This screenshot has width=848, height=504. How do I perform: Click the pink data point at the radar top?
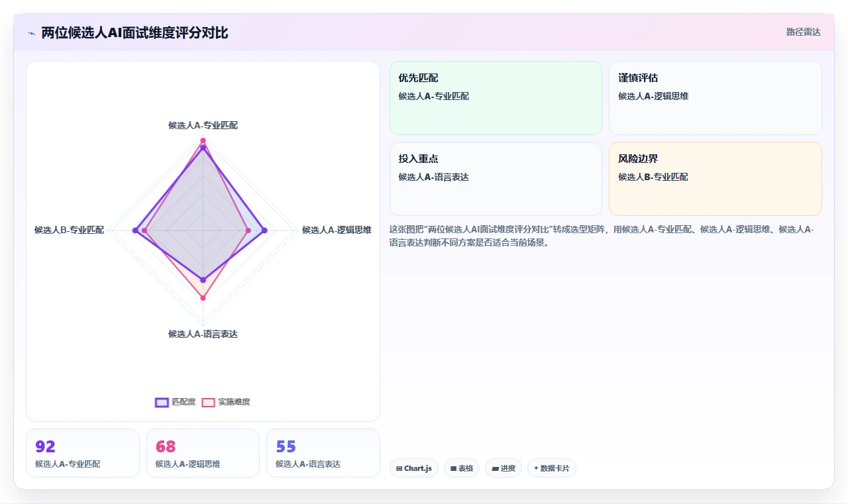(203, 140)
